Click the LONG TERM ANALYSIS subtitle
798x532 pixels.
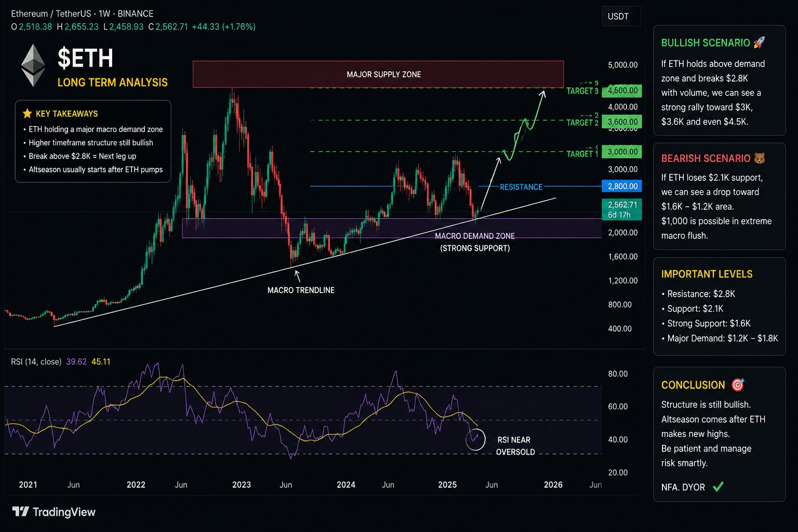(112, 82)
